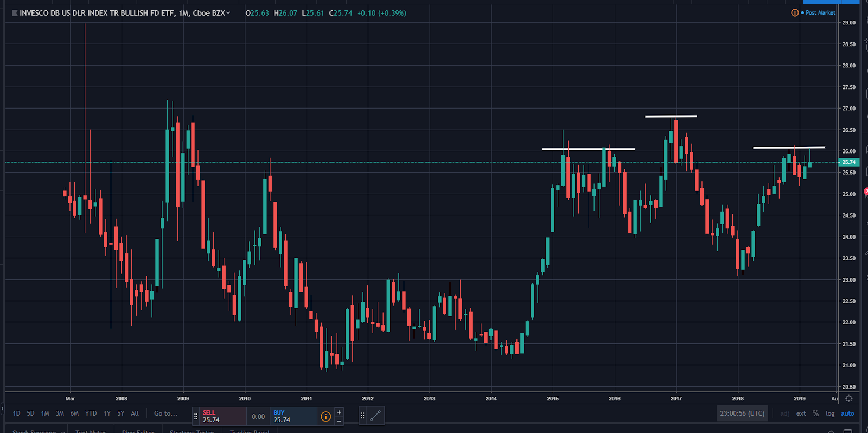Select the white line above 2015 highs

[589, 149]
